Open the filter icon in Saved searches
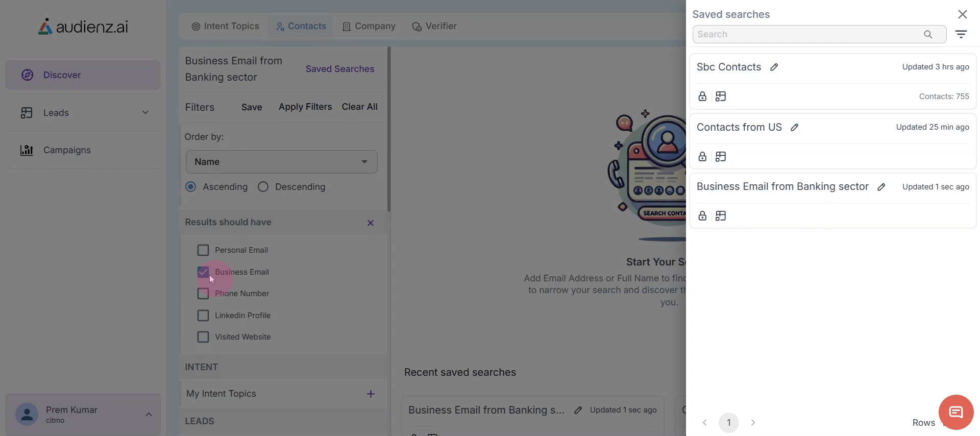This screenshot has height=436, width=980. click(x=961, y=35)
